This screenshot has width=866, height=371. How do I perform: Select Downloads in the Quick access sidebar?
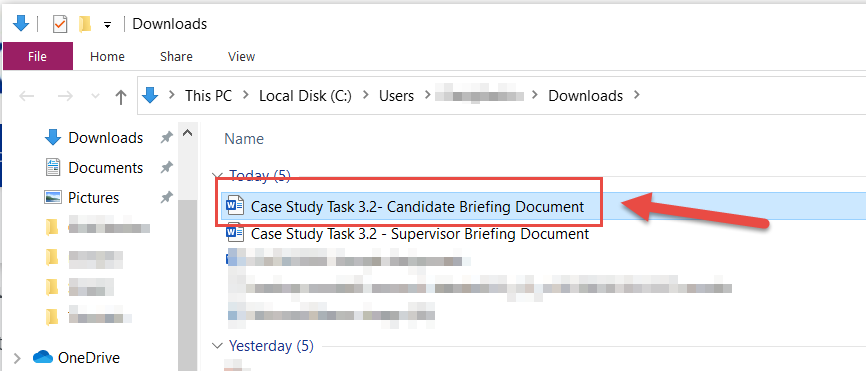tap(105, 138)
